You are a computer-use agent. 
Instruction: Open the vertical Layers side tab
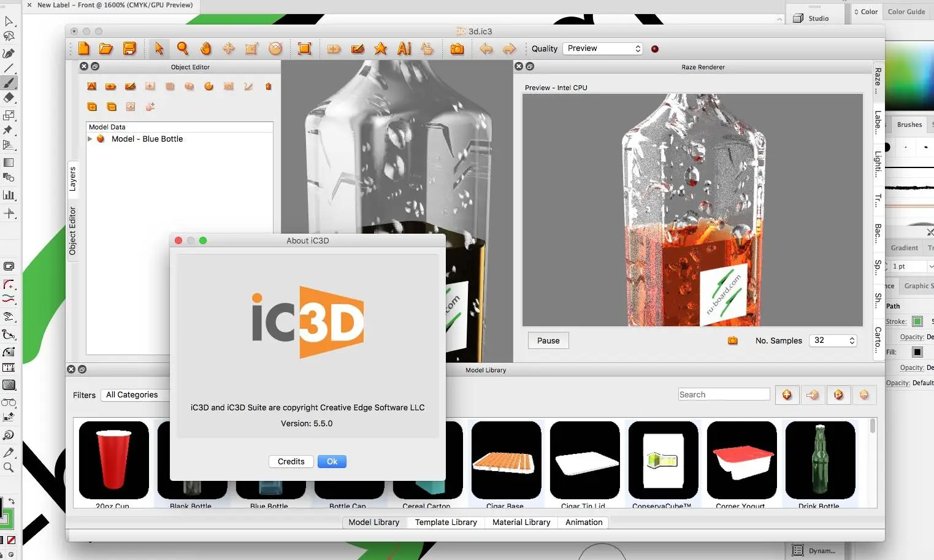[72, 179]
